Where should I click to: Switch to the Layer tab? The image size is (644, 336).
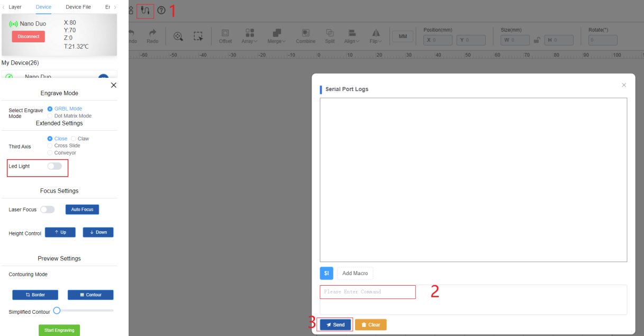(x=15, y=7)
